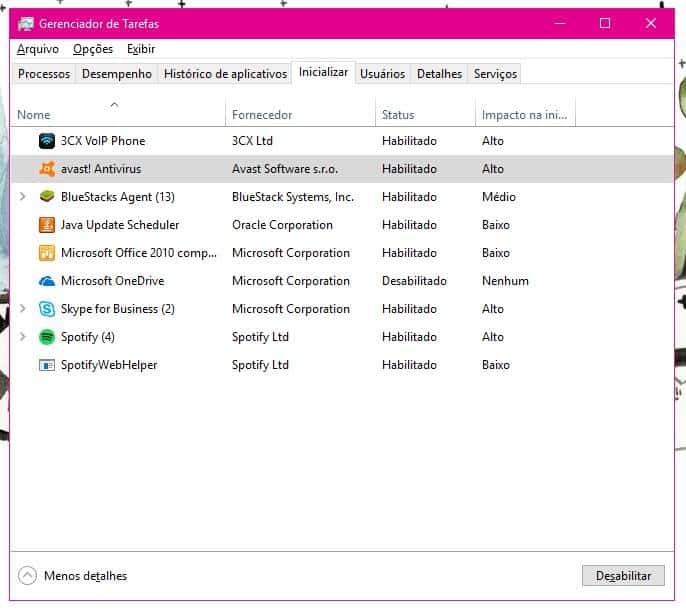Sort by the Nome column header
Screen dimensions: 686x610
tap(118, 114)
